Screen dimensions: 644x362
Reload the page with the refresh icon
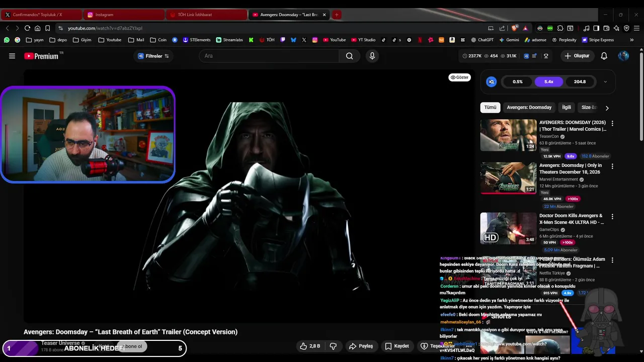[27, 28]
